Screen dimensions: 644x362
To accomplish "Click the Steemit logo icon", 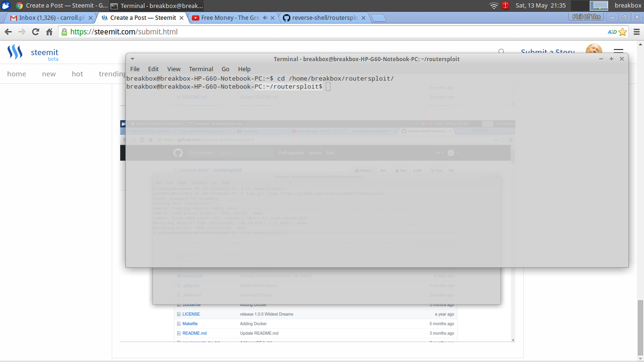I will pyautogui.click(x=15, y=52).
